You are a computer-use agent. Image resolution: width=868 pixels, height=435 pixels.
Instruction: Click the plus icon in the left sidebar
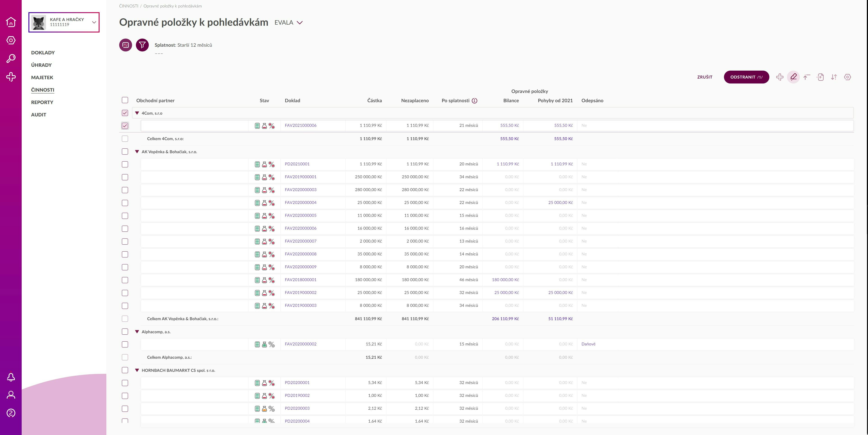pyautogui.click(x=11, y=77)
